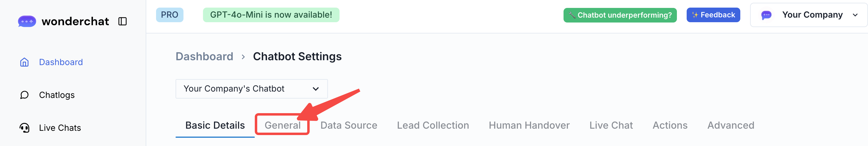Expand the Your Company's Chatbot selector
The width and height of the screenshot is (868, 146).
(251, 89)
